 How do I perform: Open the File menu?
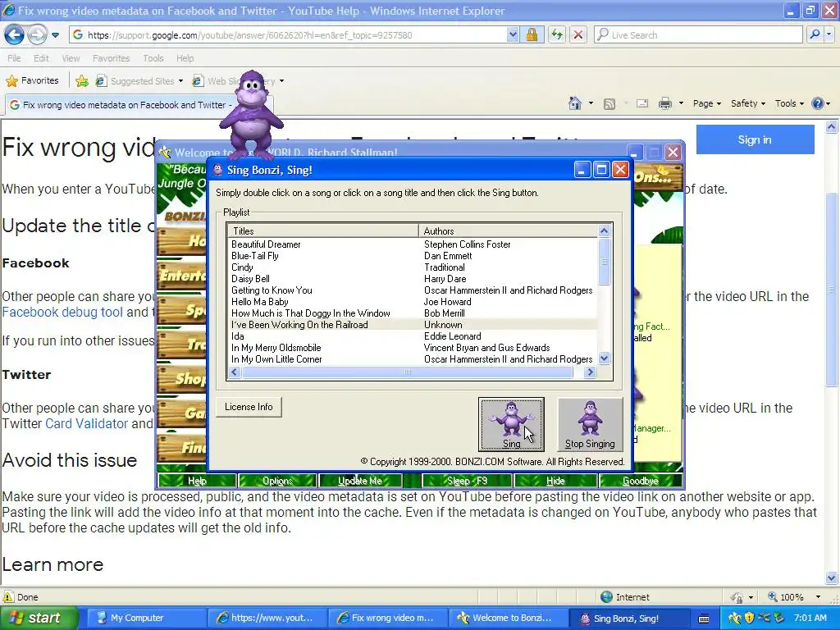[14, 58]
